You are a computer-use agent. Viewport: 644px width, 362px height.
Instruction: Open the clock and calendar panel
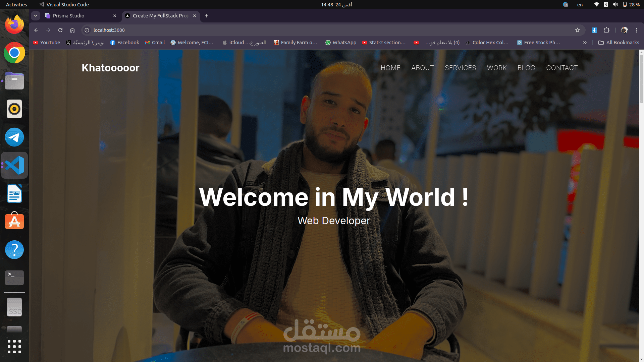click(336, 5)
